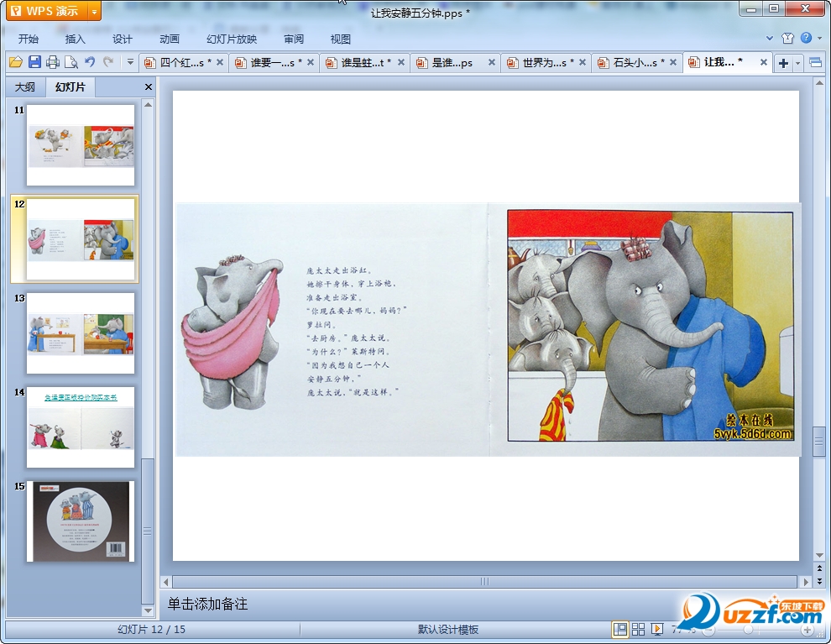Open the help question mark icon
831x644 pixels.
pyautogui.click(x=806, y=38)
